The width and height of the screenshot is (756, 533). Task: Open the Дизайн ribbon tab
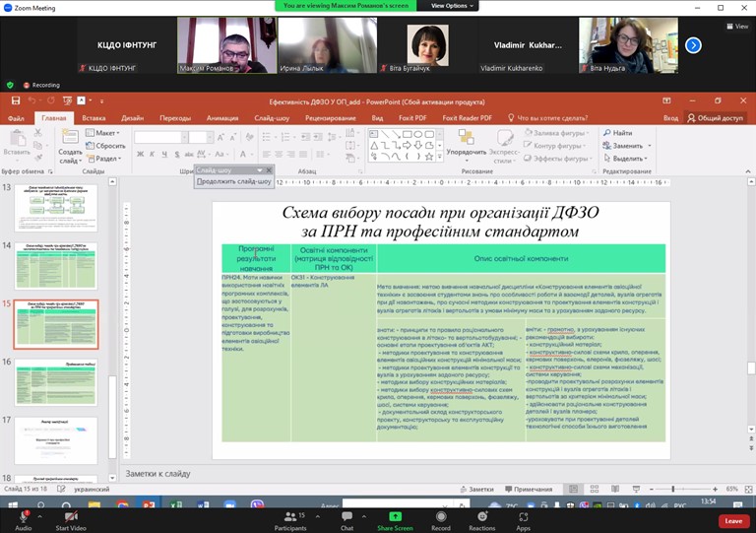132,118
